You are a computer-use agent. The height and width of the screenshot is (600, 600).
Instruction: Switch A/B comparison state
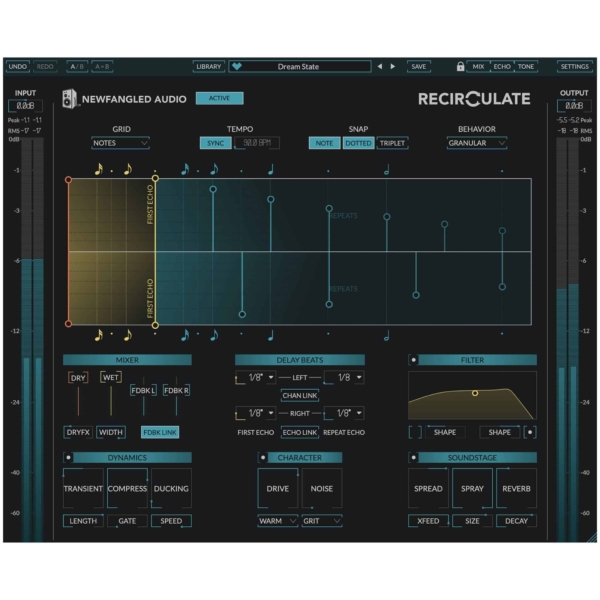click(x=77, y=66)
